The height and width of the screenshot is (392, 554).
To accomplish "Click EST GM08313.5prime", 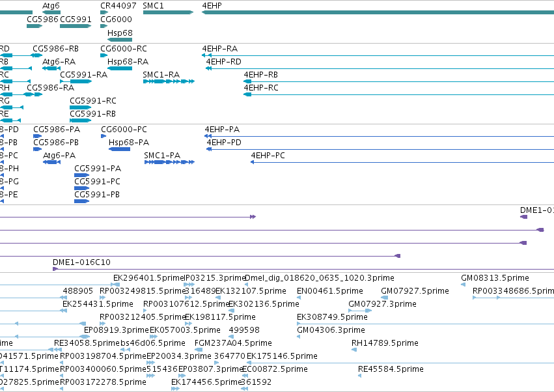I will coord(495,278).
